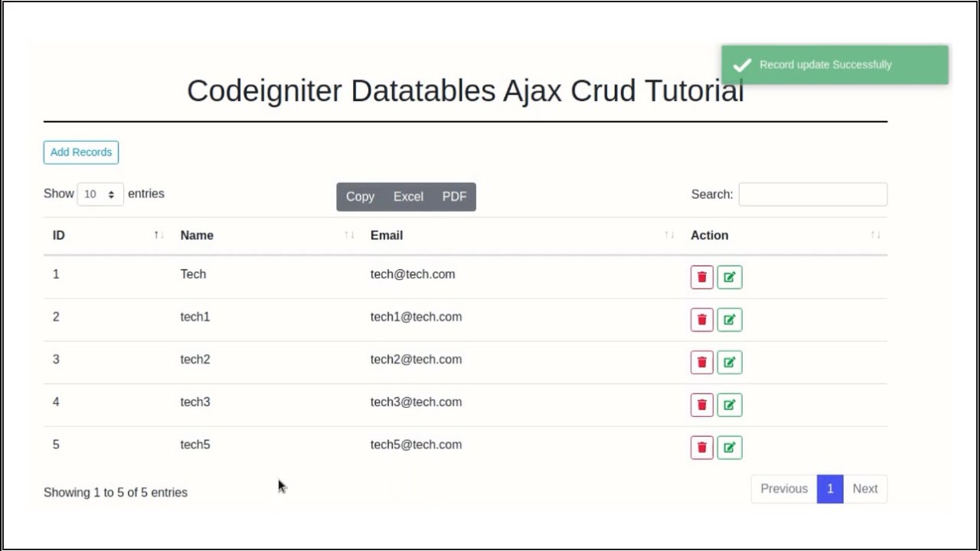The width and height of the screenshot is (980, 551).
Task: Go to the Next page
Action: [x=865, y=489]
